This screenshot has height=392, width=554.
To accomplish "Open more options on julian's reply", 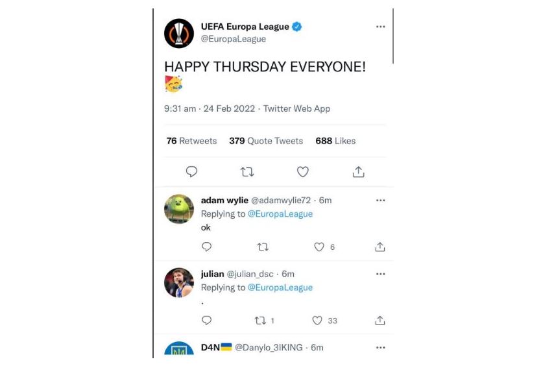I will point(381,274).
